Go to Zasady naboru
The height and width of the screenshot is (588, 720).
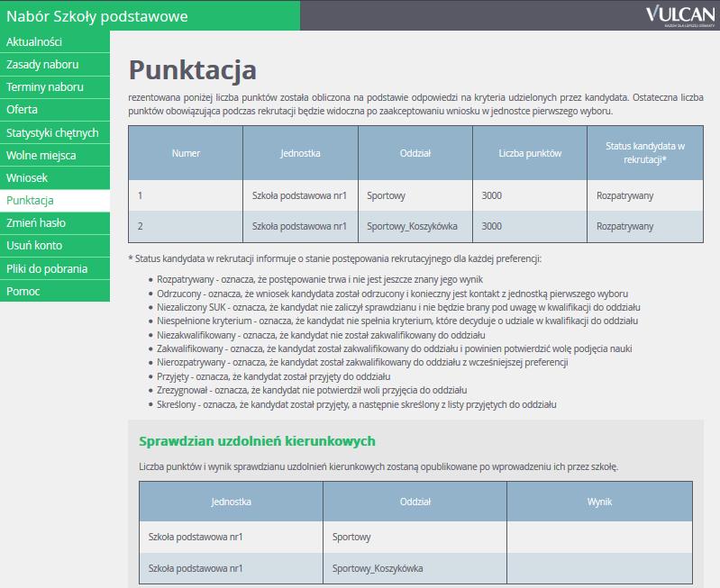(x=55, y=64)
